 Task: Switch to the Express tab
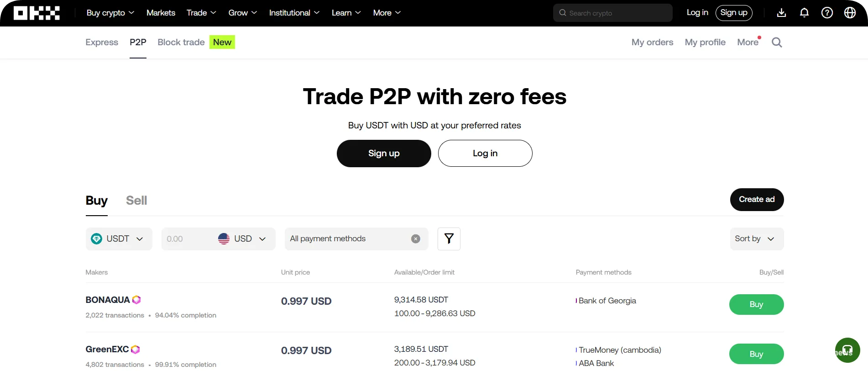(x=101, y=42)
